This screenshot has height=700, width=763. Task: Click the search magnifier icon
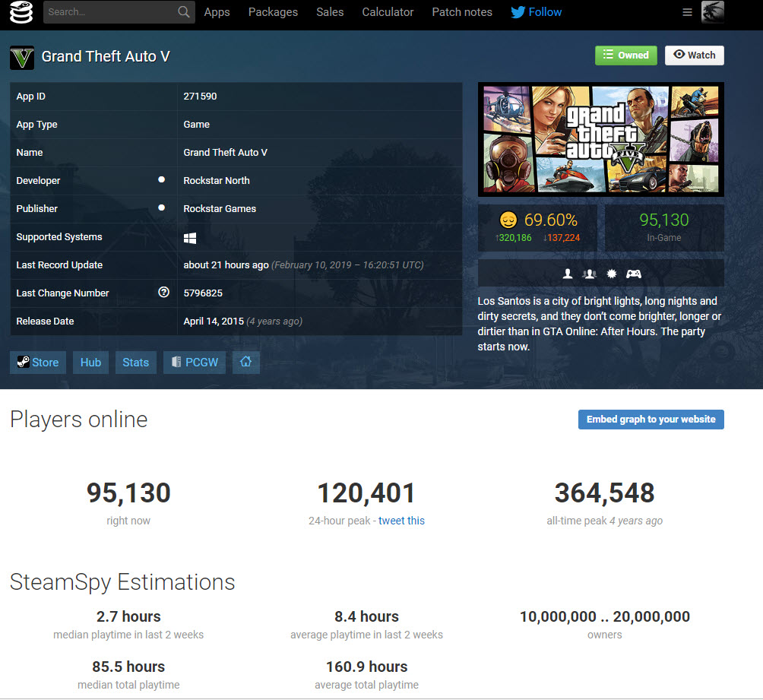click(183, 12)
